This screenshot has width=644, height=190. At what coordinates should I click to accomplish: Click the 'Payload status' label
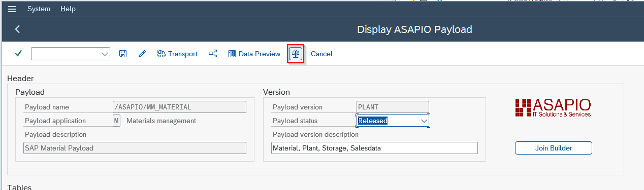(295, 121)
